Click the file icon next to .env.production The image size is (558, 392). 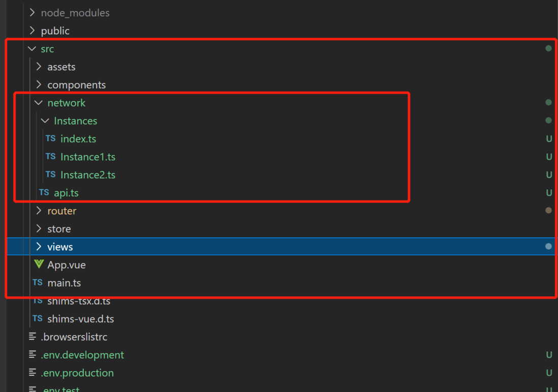tap(33, 372)
